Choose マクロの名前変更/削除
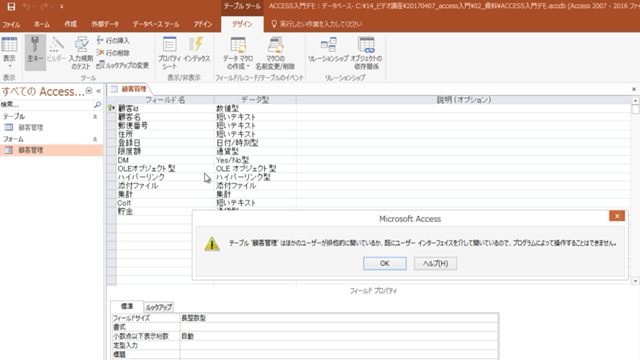 click(x=275, y=53)
